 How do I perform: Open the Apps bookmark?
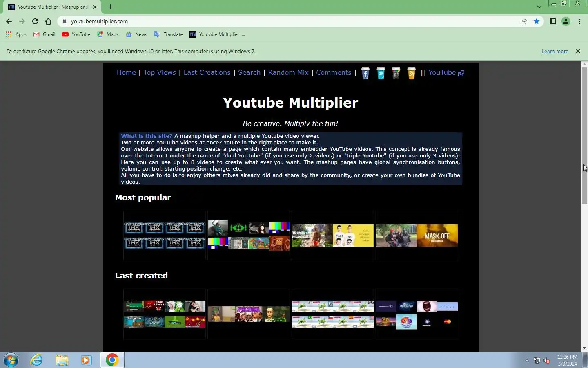16,34
